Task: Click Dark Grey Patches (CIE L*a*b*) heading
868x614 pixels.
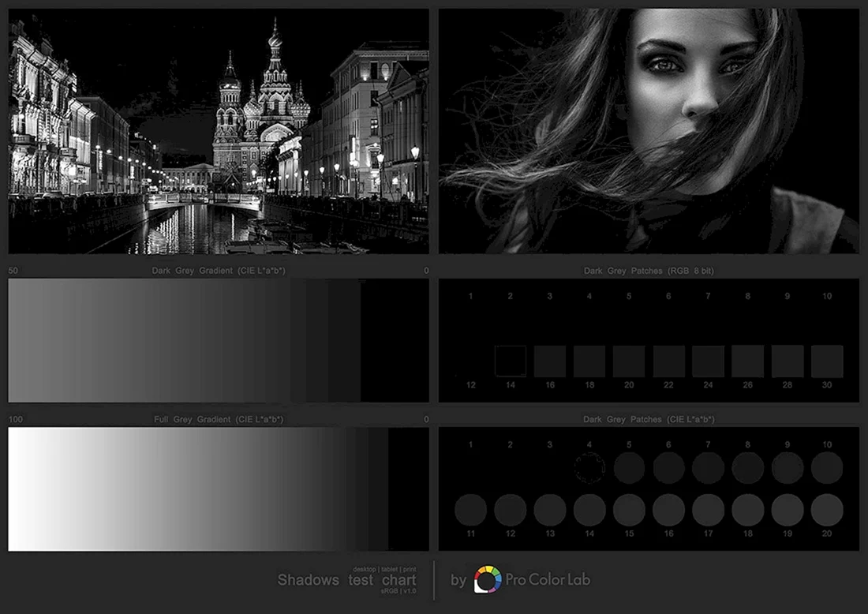Action: point(649,419)
